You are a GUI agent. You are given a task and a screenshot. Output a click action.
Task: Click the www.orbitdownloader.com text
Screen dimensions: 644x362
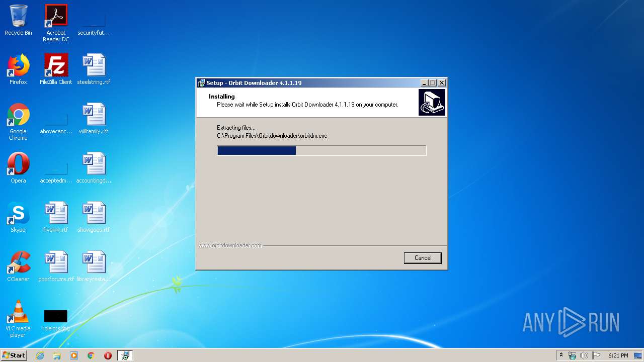[x=230, y=245]
